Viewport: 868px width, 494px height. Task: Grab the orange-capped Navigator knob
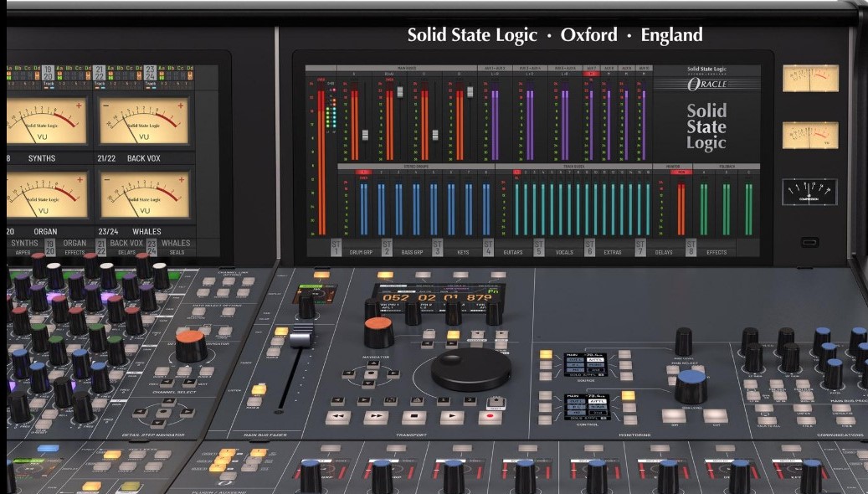378,332
